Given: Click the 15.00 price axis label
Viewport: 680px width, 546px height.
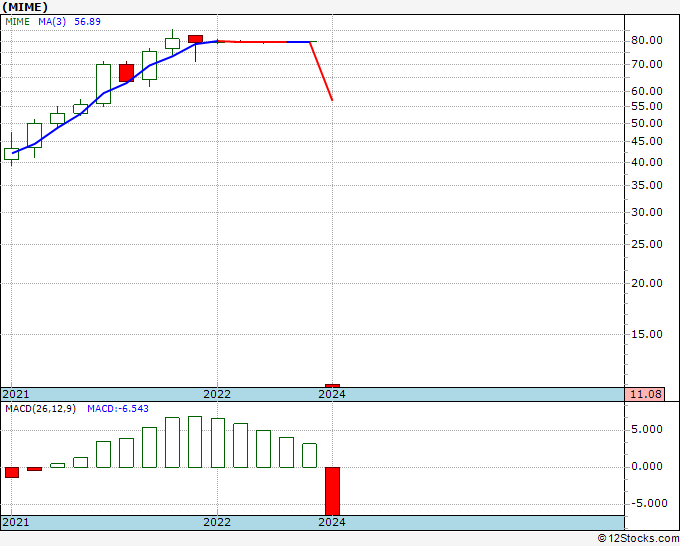Looking at the screenshot, I should pos(647,334).
